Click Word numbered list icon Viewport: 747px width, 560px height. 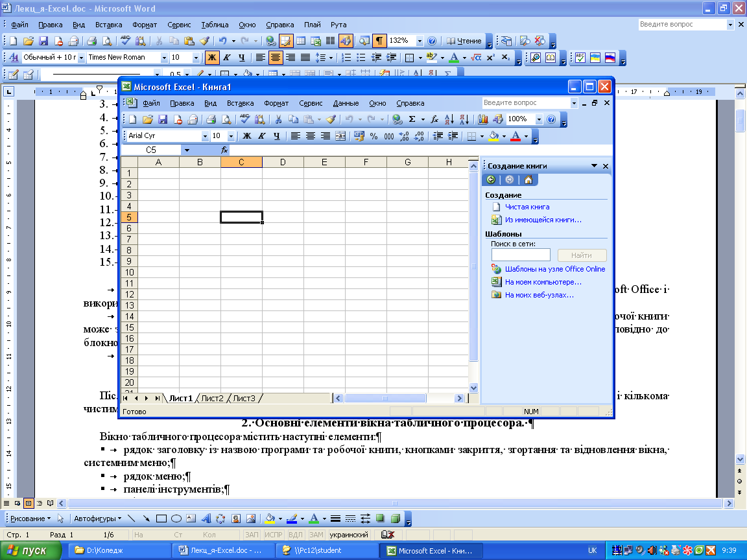[x=346, y=58]
